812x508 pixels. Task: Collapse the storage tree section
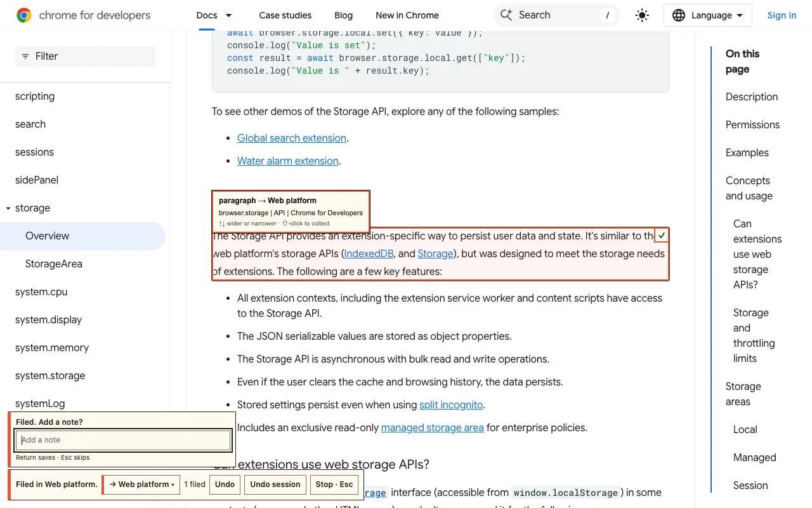(x=8, y=208)
